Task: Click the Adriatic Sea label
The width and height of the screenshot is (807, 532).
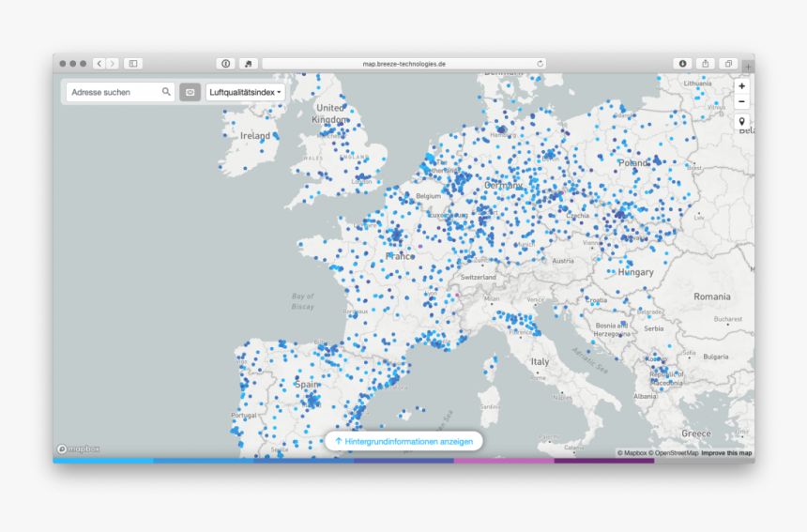Action: [590, 360]
